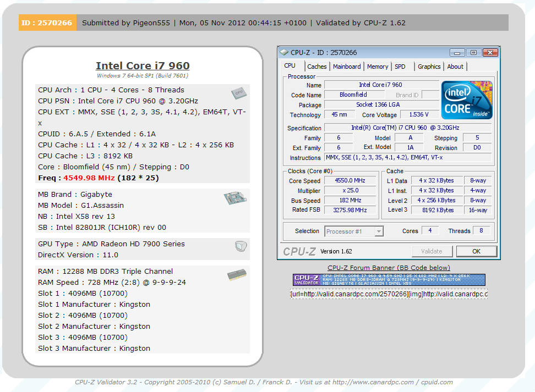Click the greyed Validate button
The image size is (535, 392).
click(x=432, y=251)
